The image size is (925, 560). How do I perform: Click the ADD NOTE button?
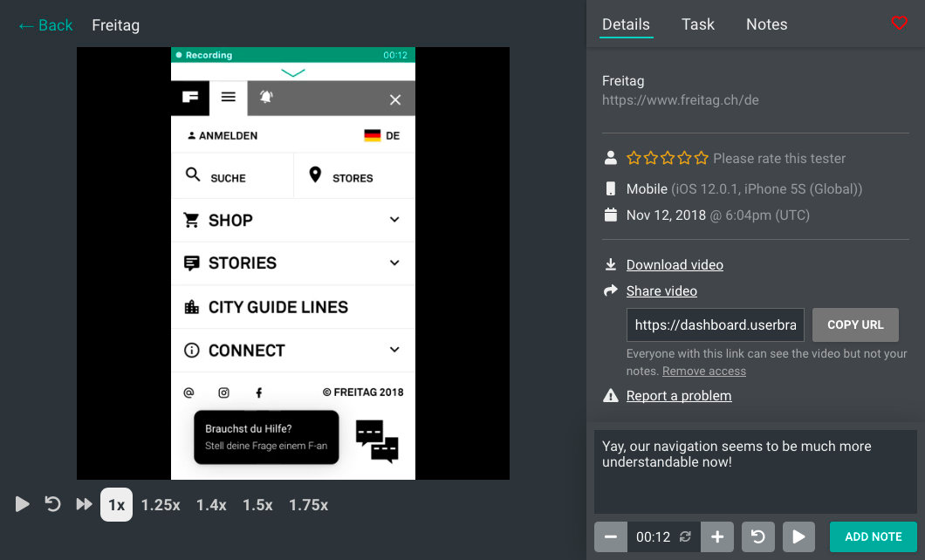click(x=874, y=537)
